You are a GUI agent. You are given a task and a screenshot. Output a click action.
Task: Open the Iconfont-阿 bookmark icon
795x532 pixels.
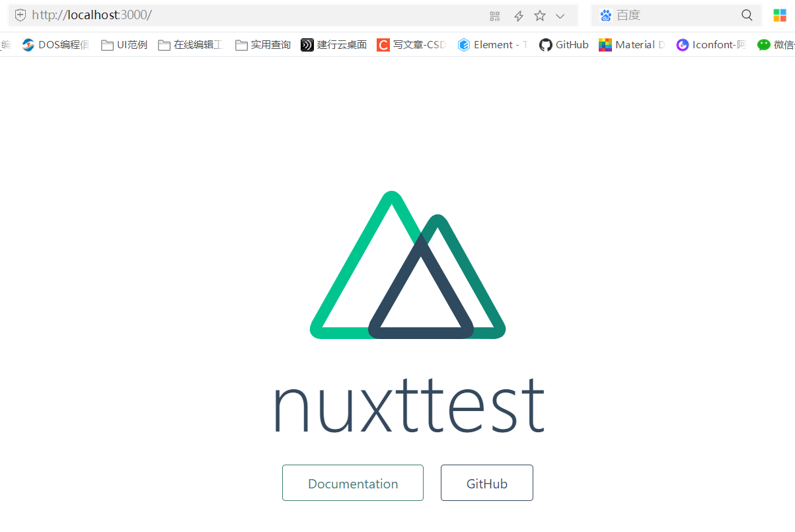[x=682, y=44]
